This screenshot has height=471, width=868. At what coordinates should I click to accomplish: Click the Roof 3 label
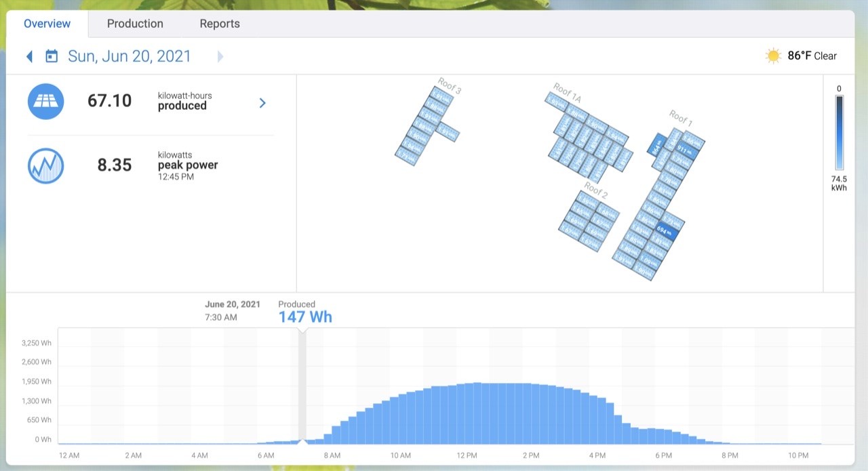pos(450,86)
